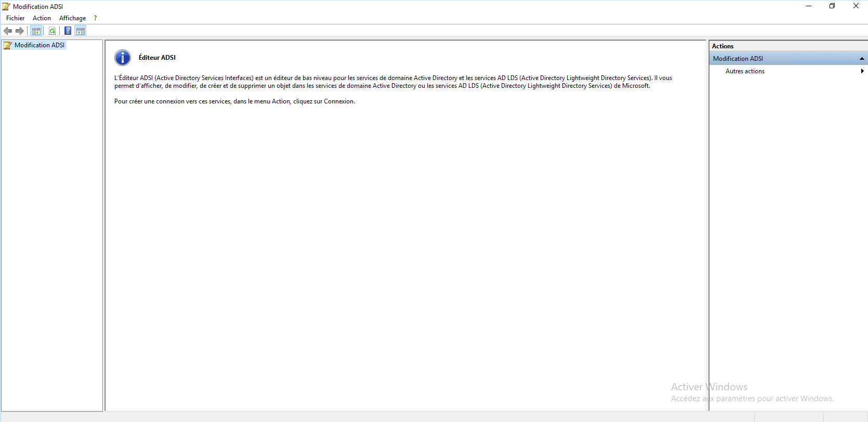Toggle the console tree pane icon
Screen dimensions: 868x422
[x=36, y=31]
